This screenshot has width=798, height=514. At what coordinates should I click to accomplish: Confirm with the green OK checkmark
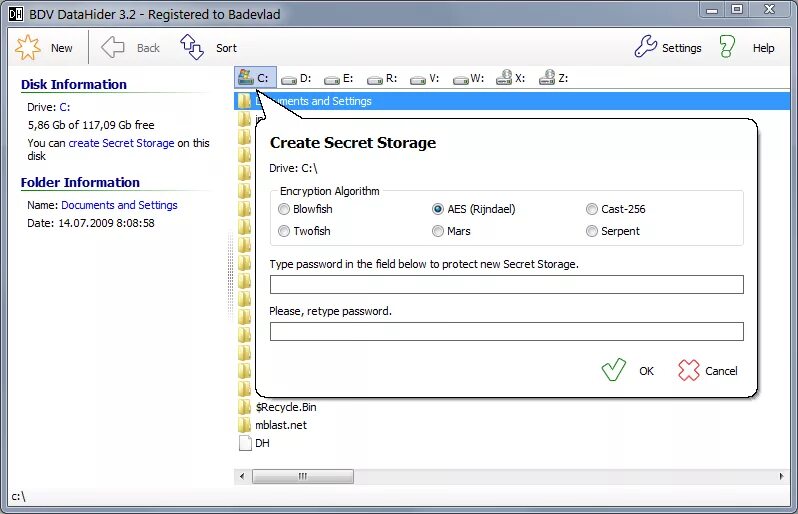pyautogui.click(x=613, y=370)
